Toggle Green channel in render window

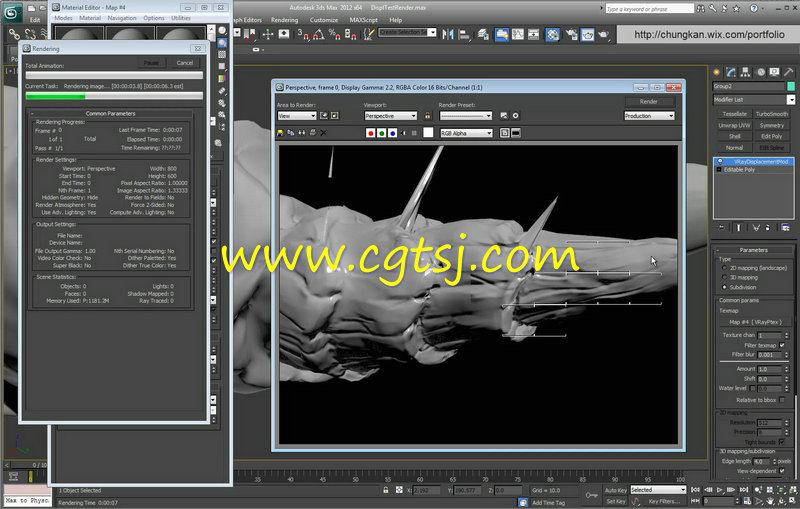(x=381, y=133)
